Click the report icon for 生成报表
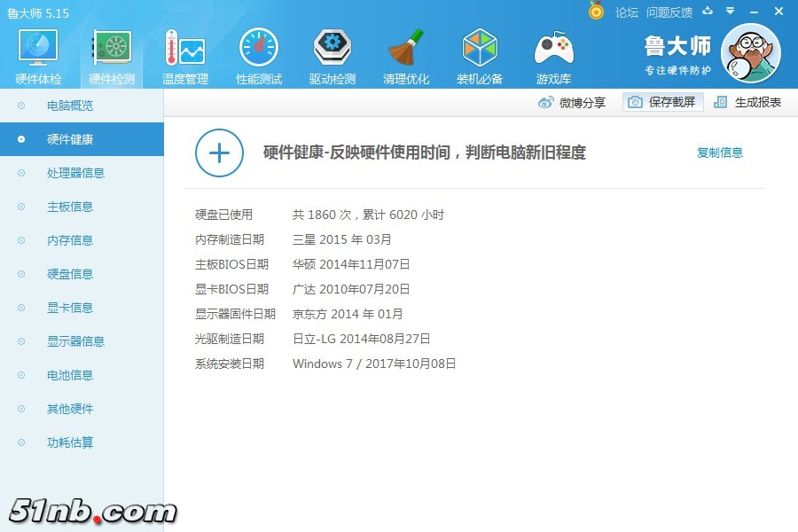This screenshot has width=798, height=532. point(720,102)
